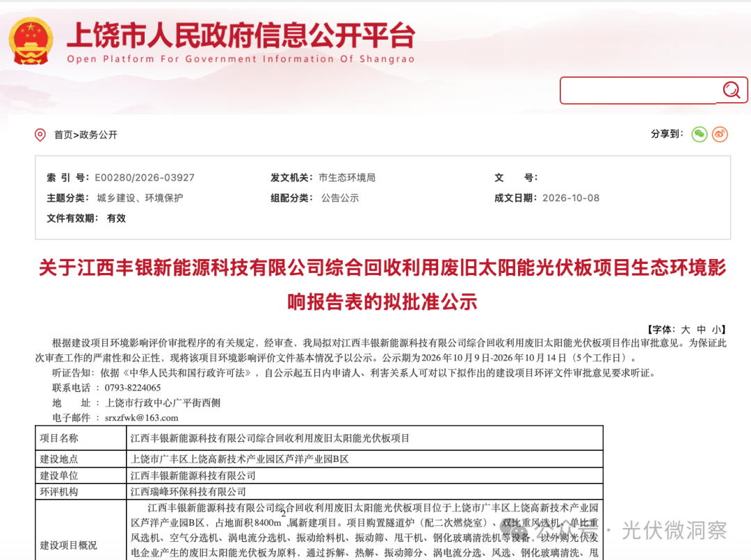Click the 项目名称 table cell

[x=81, y=438]
